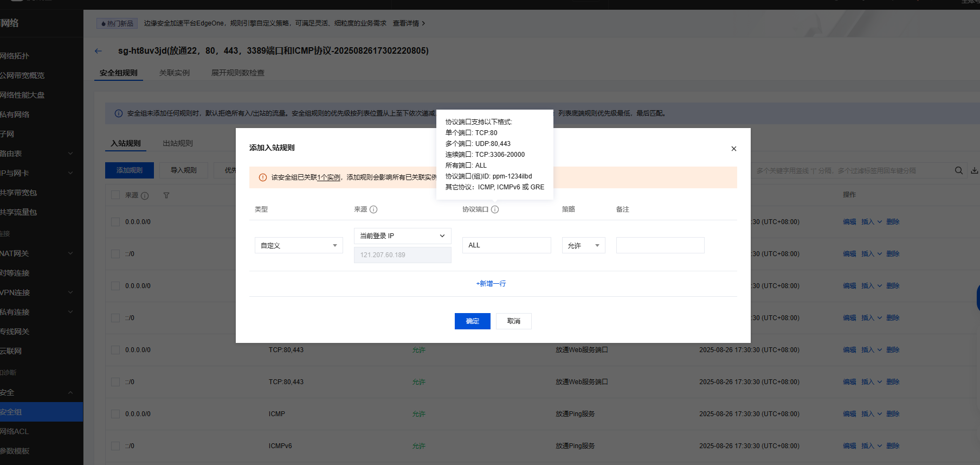Click the 确定 confirm button

[472, 321]
